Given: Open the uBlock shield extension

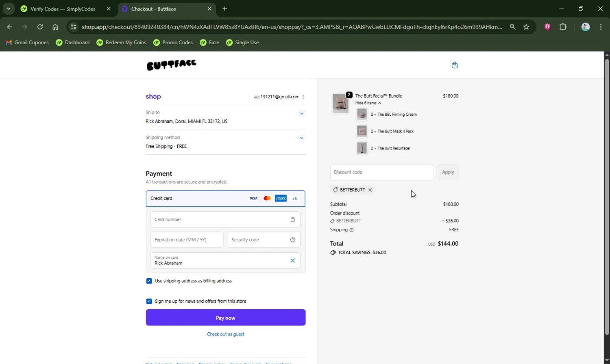Looking at the screenshot, I should [547, 27].
